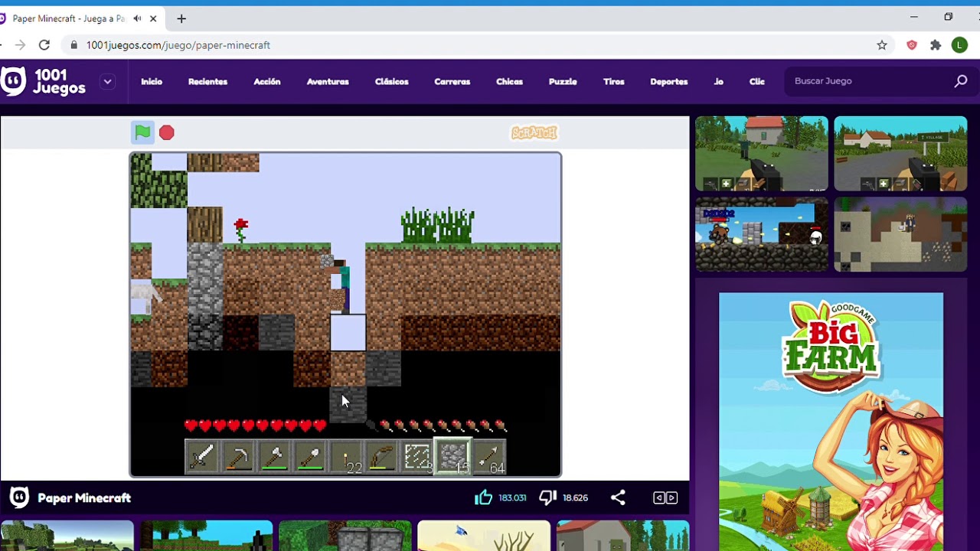
Task: Select the glass pane hotbar slot
Action: 417,457
